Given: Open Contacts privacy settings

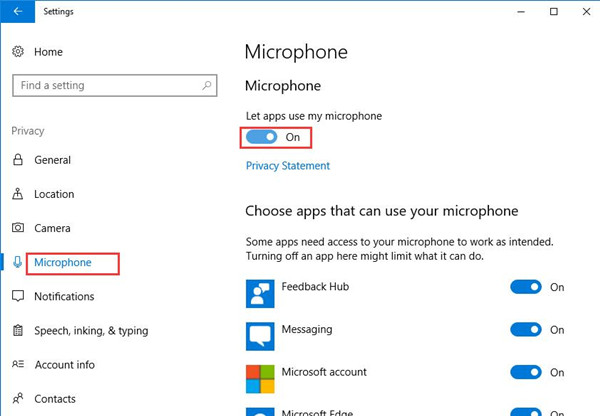Looking at the screenshot, I should point(55,399).
